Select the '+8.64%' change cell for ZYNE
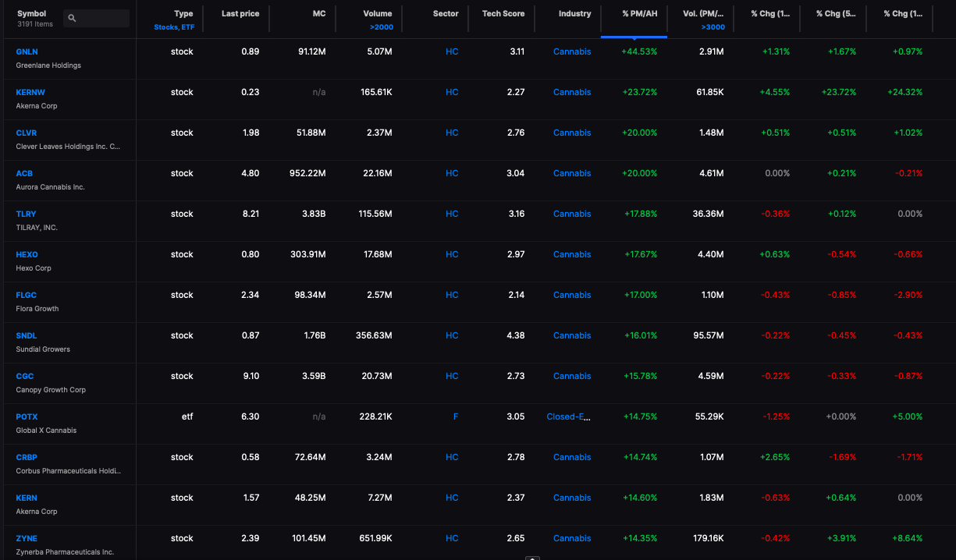956x560 pixels. [x=907, y=538]
